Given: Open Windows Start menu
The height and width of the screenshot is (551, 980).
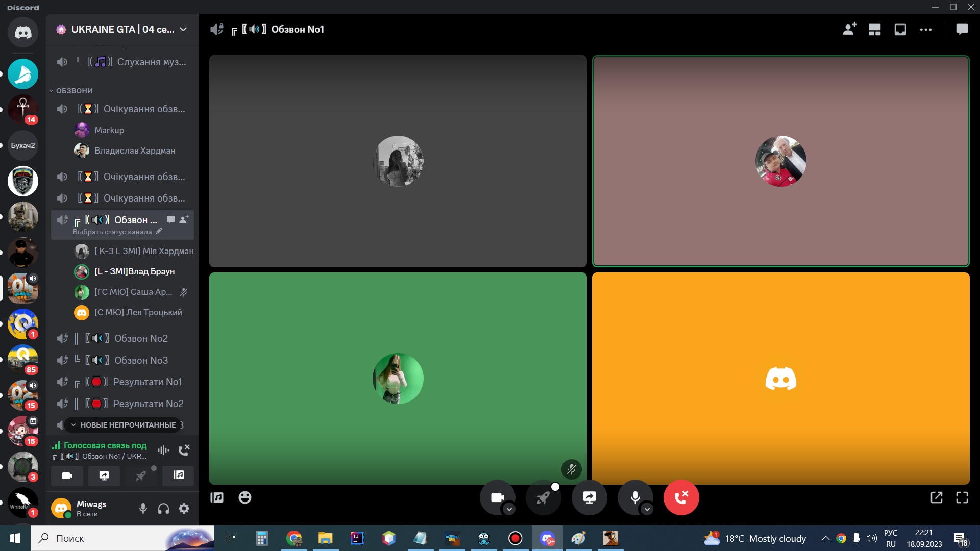Looking at the screenshot, I should tap(15, 538).
